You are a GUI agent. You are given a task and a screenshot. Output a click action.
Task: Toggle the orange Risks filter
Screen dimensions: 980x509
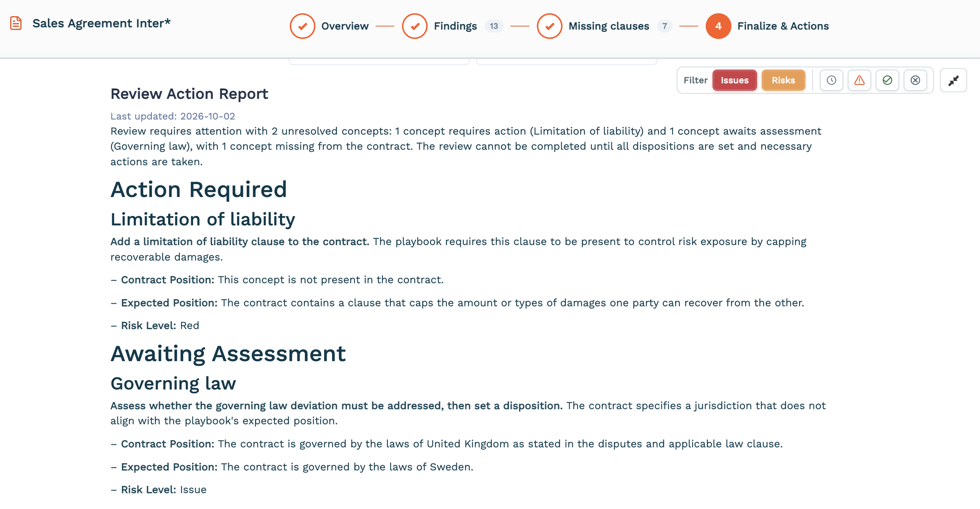coord(783,80)
